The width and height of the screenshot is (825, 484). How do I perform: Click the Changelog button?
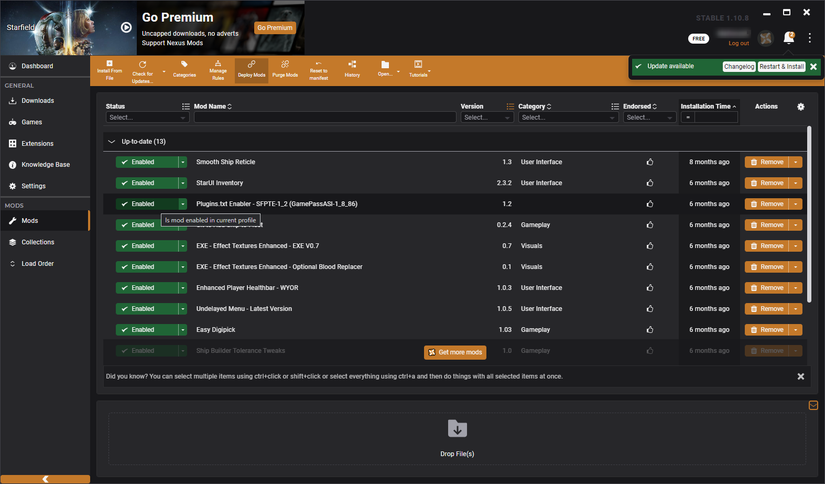pos(739,67)
